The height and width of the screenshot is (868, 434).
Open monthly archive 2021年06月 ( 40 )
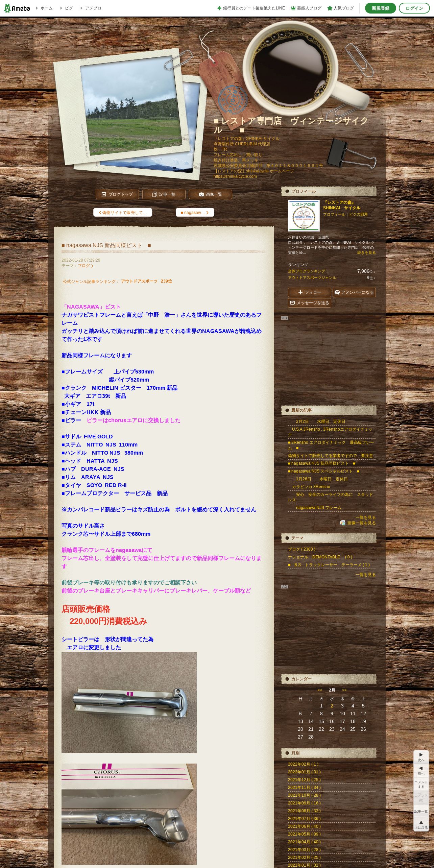coord(304,826)
